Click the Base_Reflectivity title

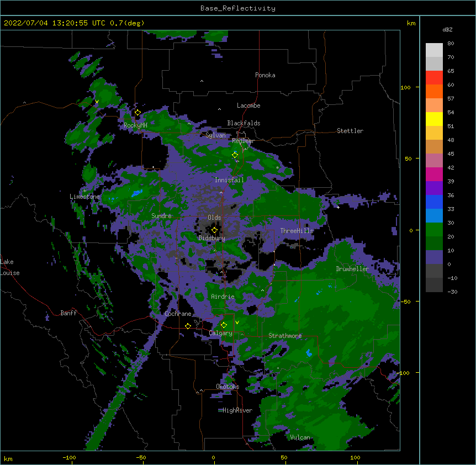pos(238,8)
